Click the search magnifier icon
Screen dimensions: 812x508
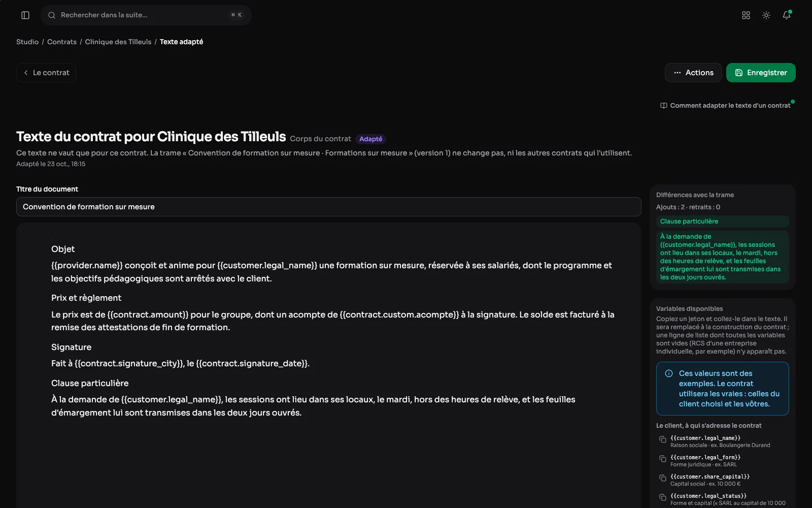pyautogui.click(x=52, y=15)
